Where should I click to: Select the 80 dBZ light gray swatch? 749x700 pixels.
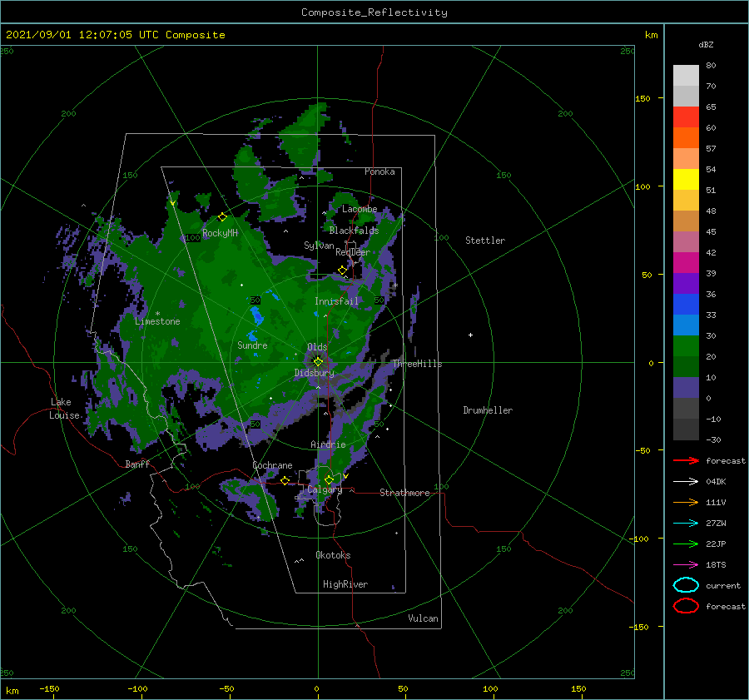click(x=686, y=75)
